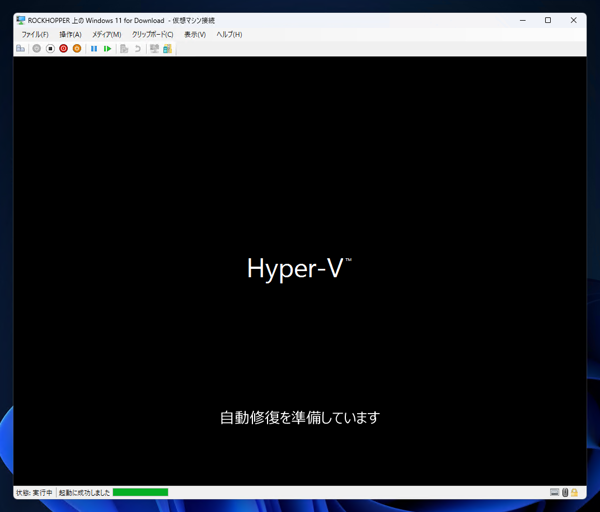Click the grayed Start VM toolbar icon
Screen dimensions: 600x512
37,49
